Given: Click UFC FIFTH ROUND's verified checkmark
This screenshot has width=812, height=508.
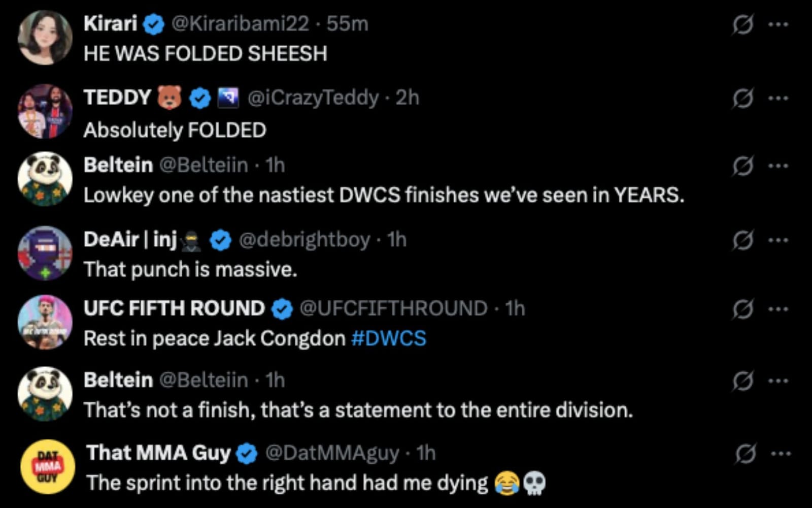Looking at the screenshot, I should pyautogui.click(x=281, y=307).
